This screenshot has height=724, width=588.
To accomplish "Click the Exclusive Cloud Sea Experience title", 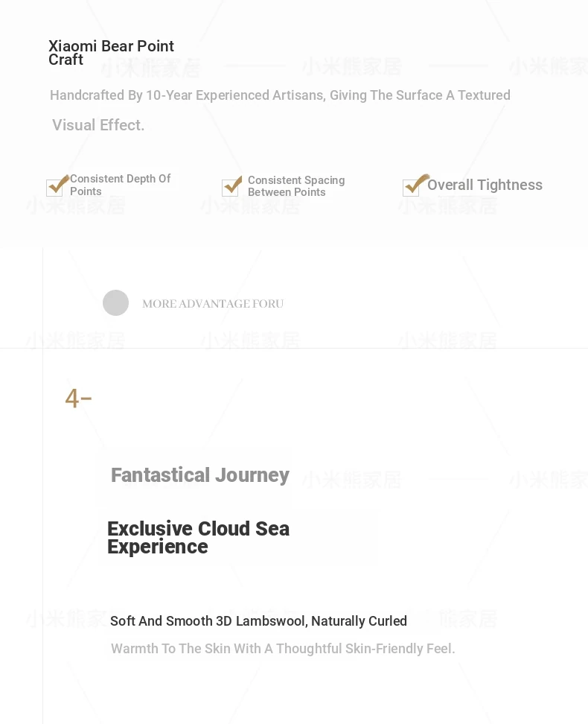I will (198, 538).
